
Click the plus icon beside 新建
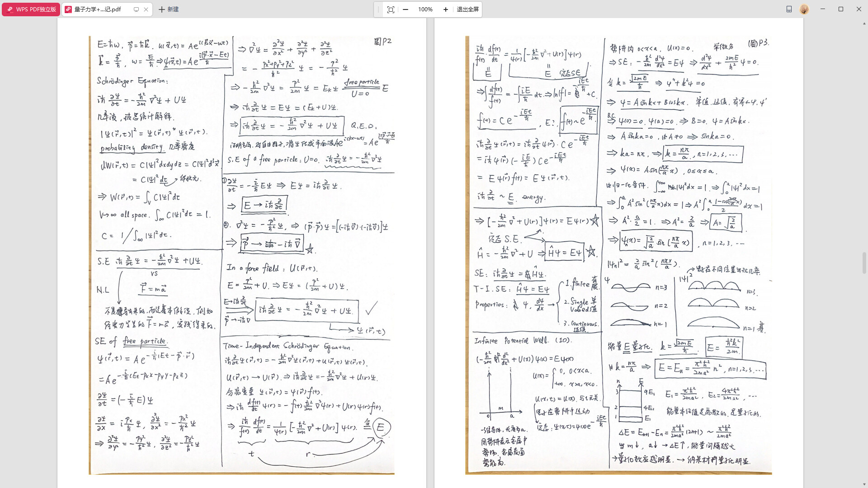point(162,9)
